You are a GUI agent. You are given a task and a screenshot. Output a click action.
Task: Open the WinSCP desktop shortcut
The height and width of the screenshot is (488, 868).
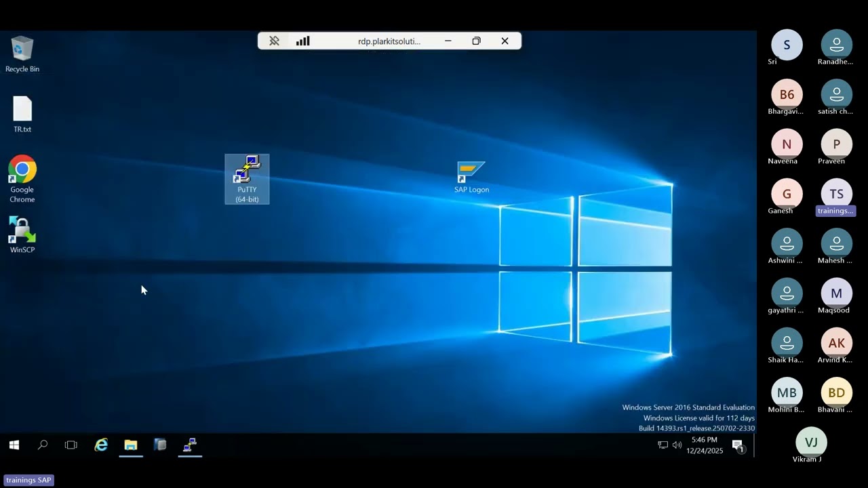[22, 235]
